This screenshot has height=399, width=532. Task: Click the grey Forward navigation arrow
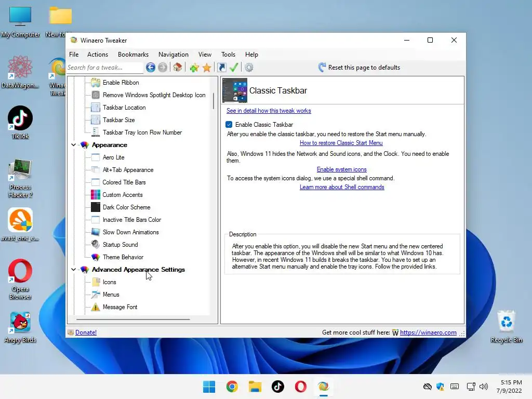coord(163,68)
